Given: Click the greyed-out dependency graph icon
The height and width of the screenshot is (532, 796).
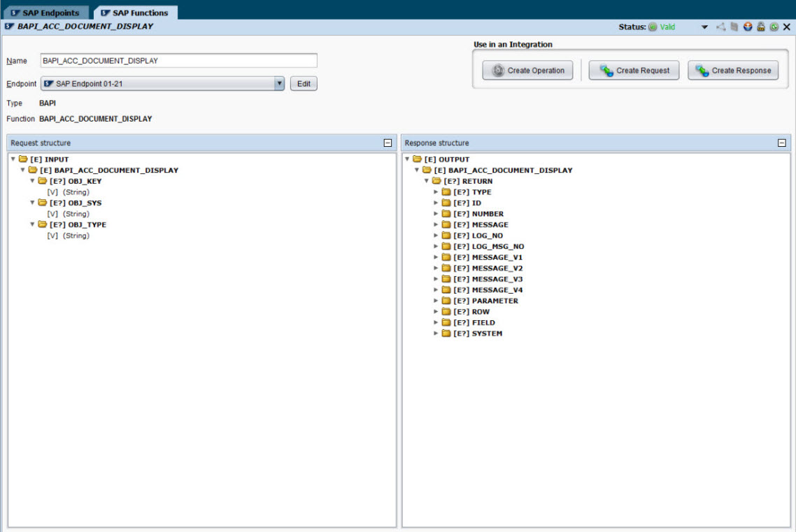Looking at the screenshot, I should (721, 27).
